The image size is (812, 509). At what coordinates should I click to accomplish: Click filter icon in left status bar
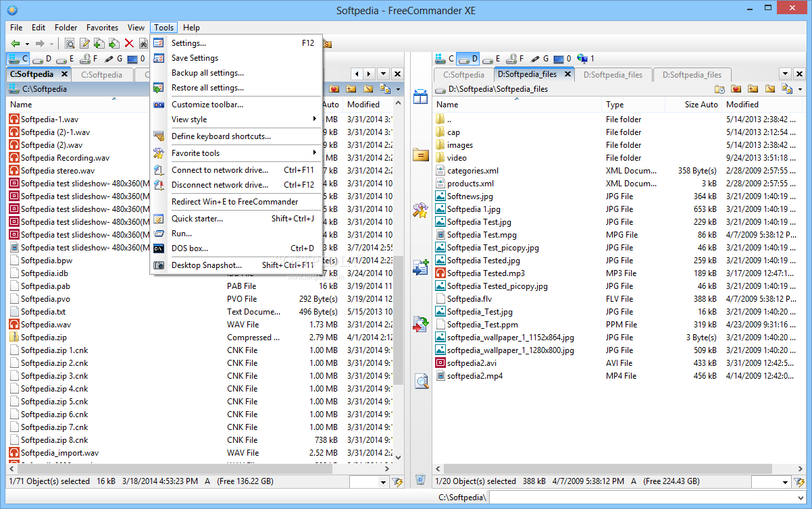(397, 481)
